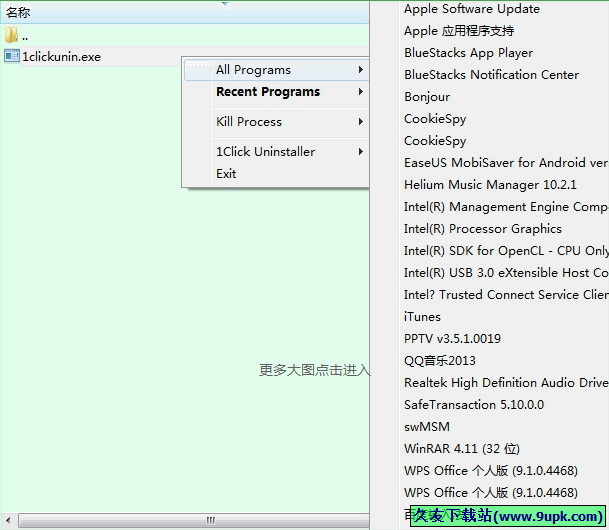Select WinRAR 4.11 (32 位) entry
This screenshot has height=530, width=609.
(x=462, y=449)
